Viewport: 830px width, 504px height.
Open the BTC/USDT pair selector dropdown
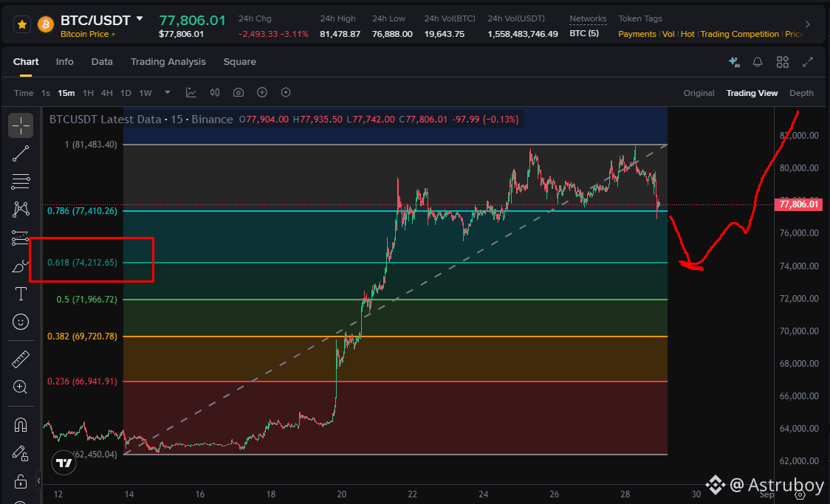click(140, 19)
